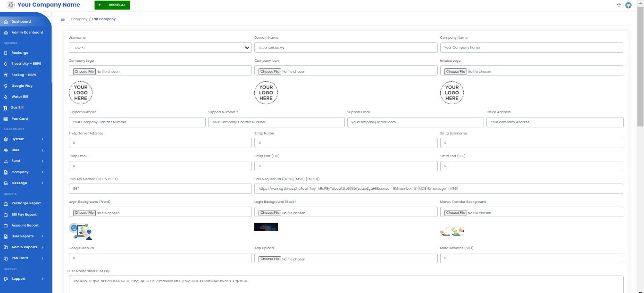Screen dimensions: 644x293
Task: Click the Company breadcrumb link
Action: (x=79, y=19)
